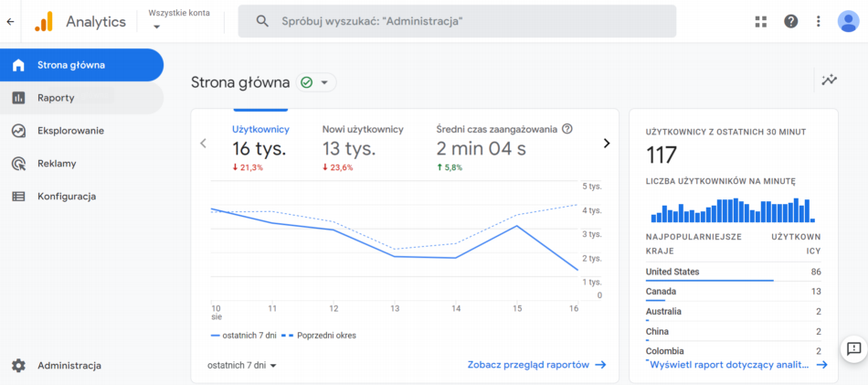Click the Google Analytics logo icon

pyautogui.click(x=43, y=22)
